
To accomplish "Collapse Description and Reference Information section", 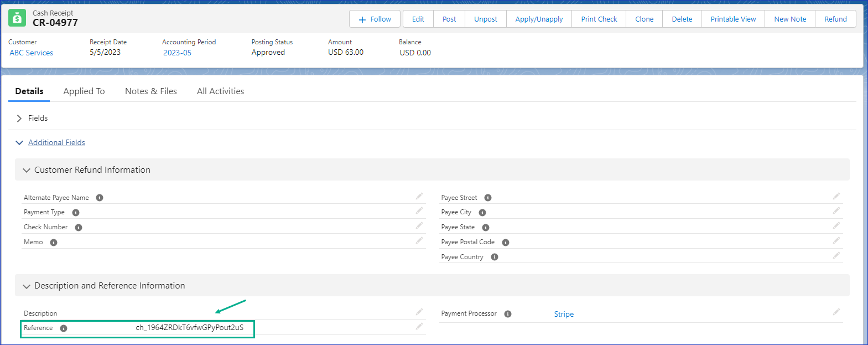I will pos(27,286).
